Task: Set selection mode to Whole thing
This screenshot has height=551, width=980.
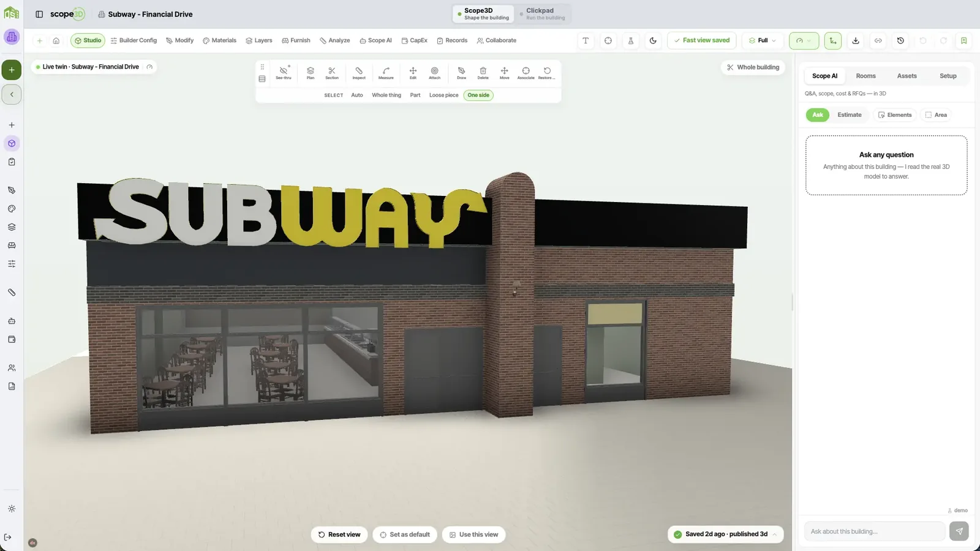Action: 386,96
